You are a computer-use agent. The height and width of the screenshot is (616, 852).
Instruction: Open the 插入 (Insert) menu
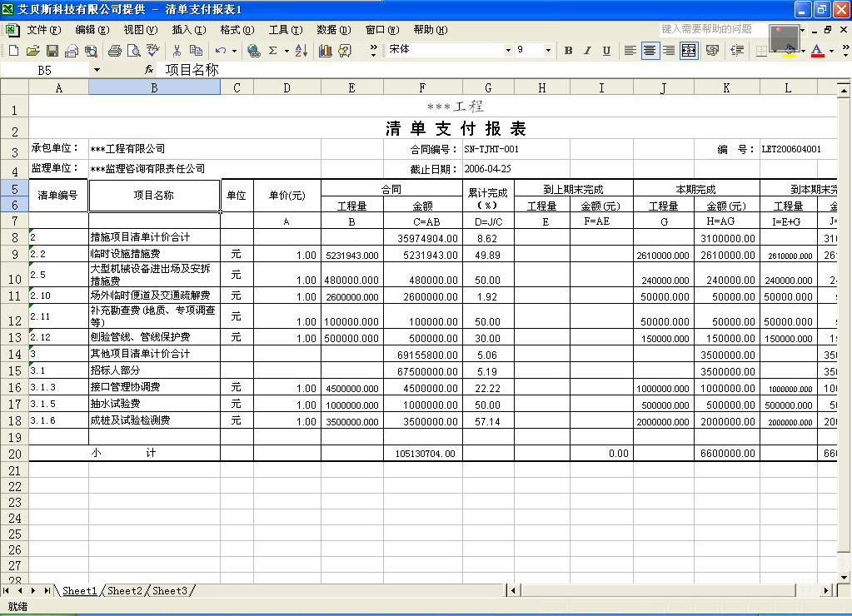188,30
